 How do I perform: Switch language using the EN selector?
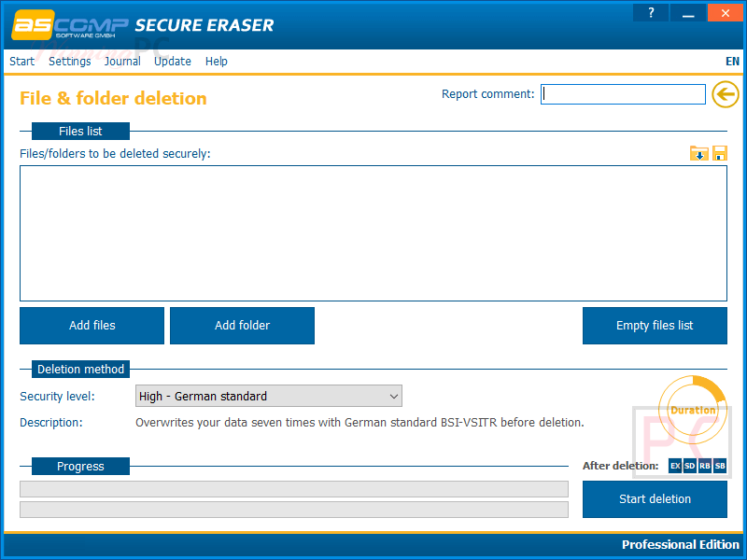732,62
